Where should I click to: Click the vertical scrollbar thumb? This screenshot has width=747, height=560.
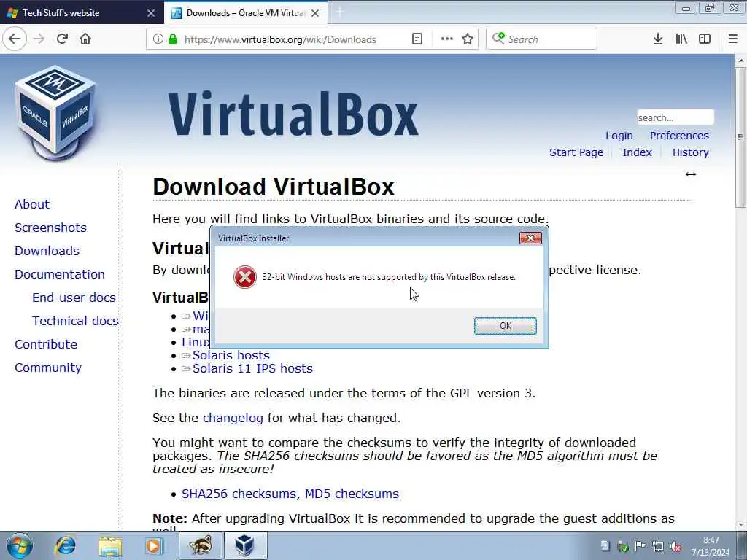point(740,137)
